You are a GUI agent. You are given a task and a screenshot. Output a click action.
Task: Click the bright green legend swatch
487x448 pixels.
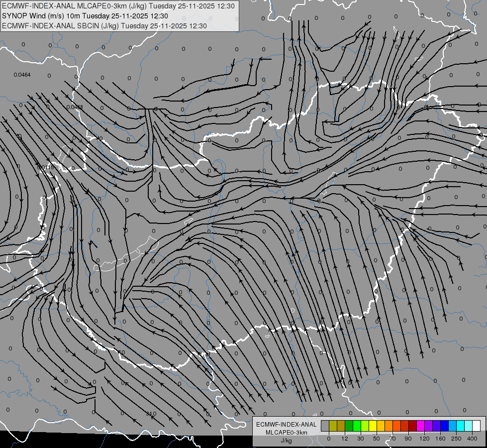(357, 426)
